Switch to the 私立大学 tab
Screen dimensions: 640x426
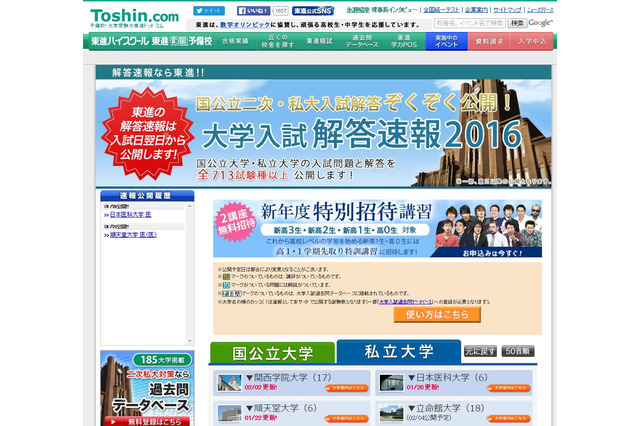click(x=399, y=351)
